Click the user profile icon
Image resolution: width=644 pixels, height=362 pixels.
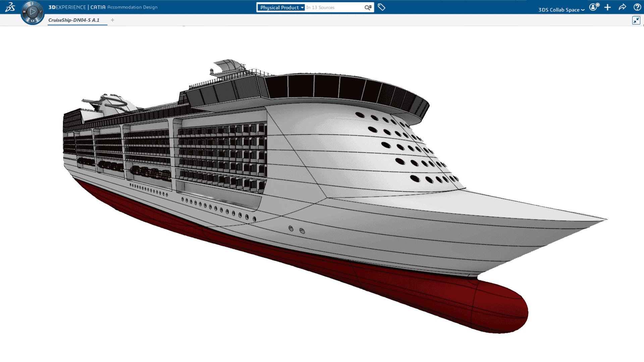point(593,7)
